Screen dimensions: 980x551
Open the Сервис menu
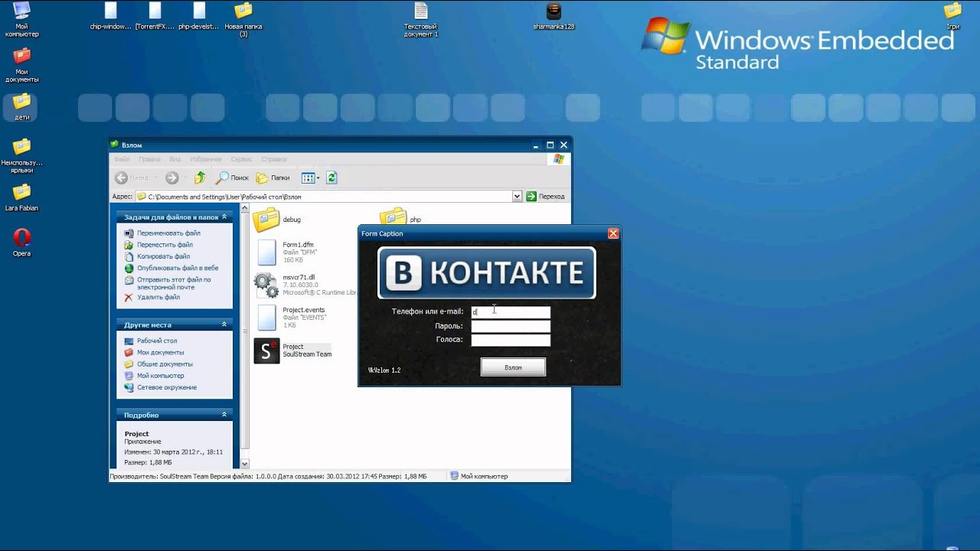(241, 159)
